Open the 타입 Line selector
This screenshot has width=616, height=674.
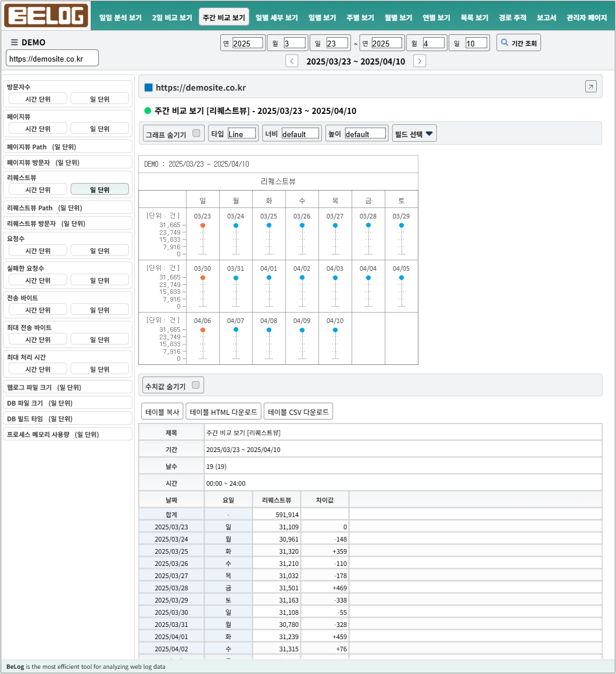pyautogui.click(x=242, y=134)
